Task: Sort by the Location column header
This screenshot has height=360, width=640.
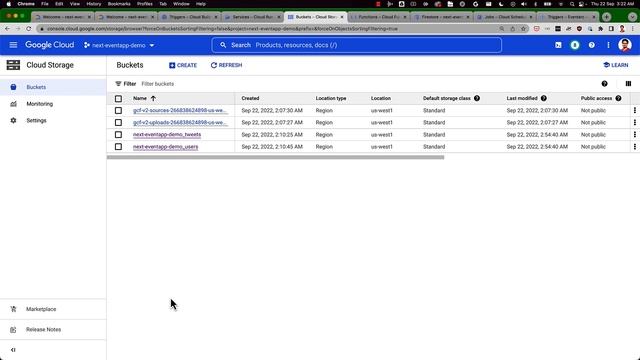Action: tap(381, 98)
